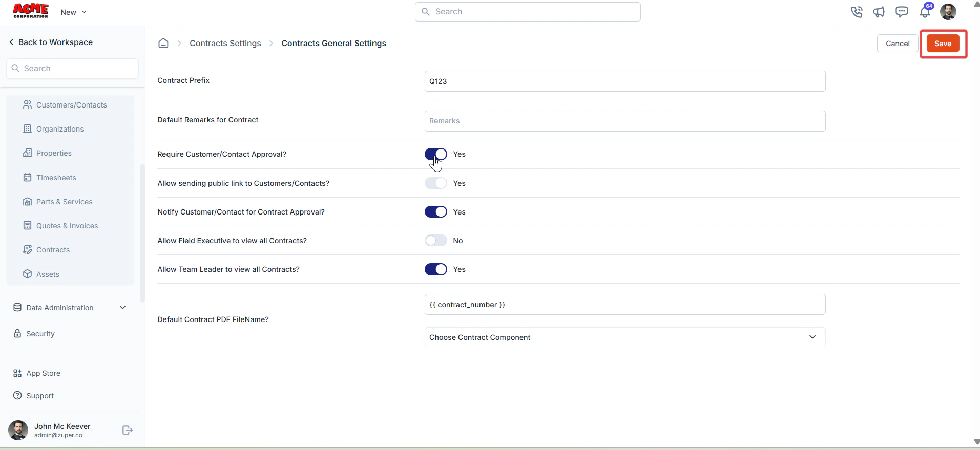Go to home via breadcrumb house icon

pos(163,43)
